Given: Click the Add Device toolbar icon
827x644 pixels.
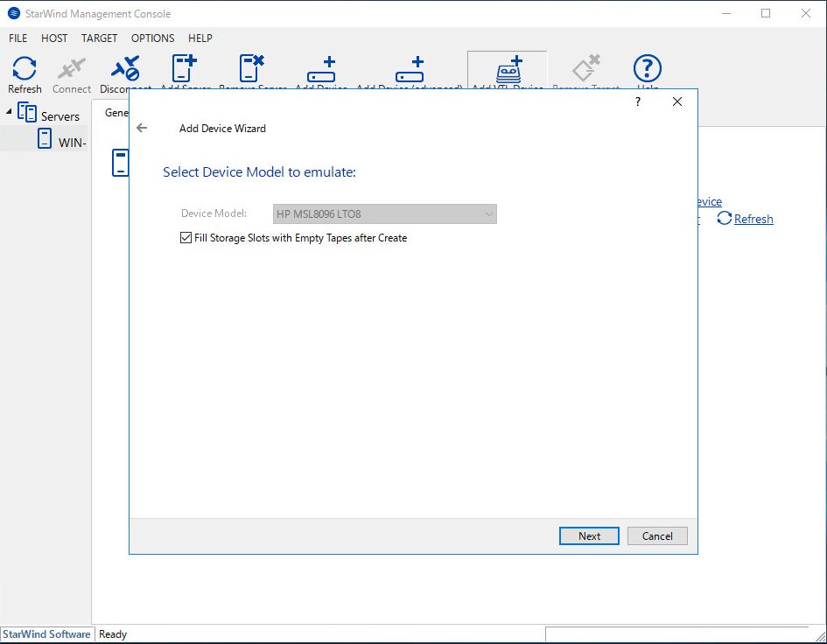Looking at the screenshot, I should click(321, 70).
